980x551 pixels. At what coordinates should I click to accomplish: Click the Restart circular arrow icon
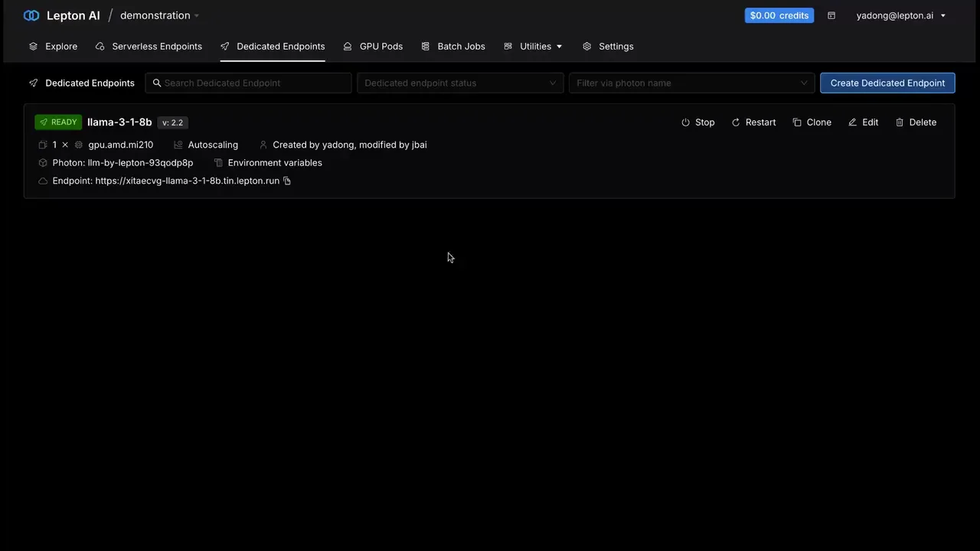736,122
